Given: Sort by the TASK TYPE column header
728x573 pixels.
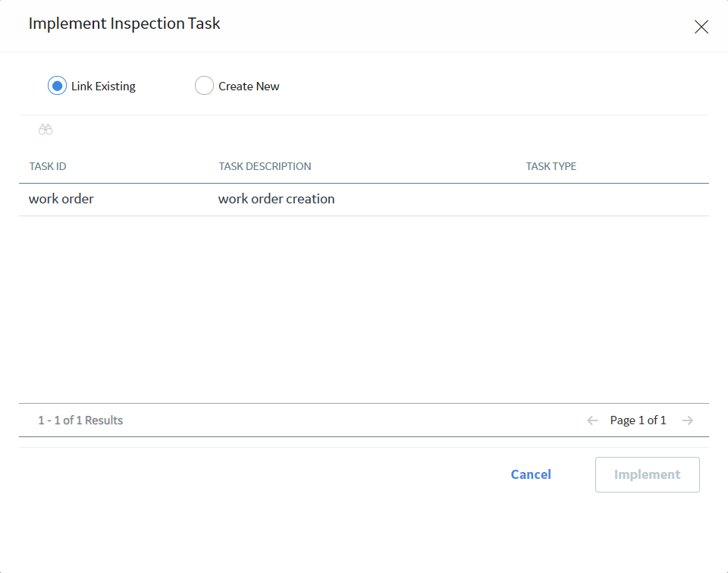Looking at the screenshot, I should tap(551, 166).
